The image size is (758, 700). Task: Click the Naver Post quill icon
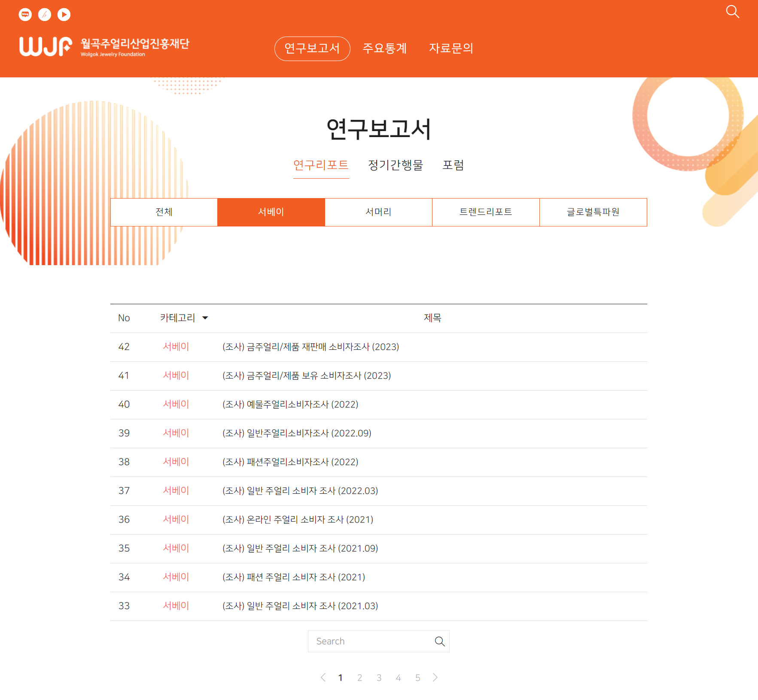(x=45, y=15)
